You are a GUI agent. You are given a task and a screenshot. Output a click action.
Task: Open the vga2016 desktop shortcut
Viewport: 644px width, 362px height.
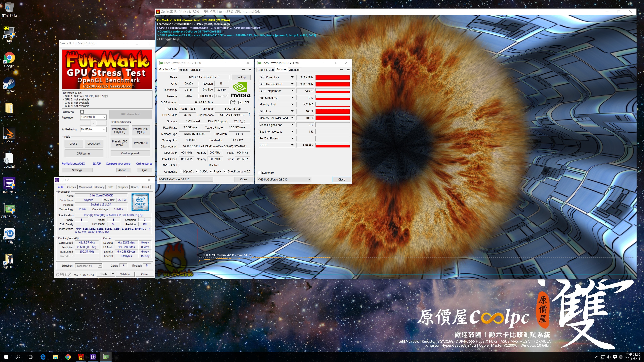click(9, 261)
